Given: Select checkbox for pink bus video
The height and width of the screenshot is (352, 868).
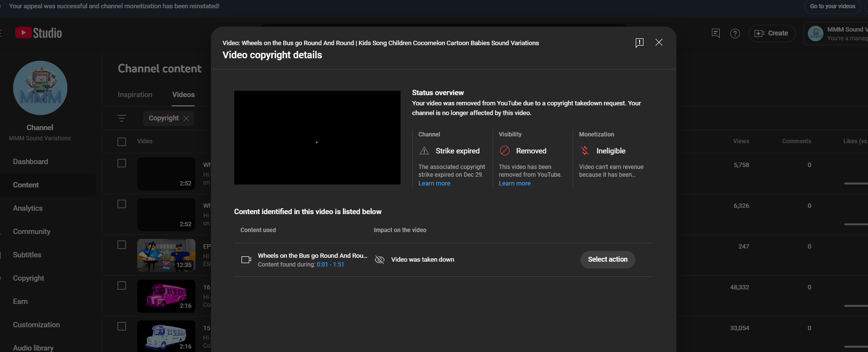Looking at the screenshot, I should 122,285.
